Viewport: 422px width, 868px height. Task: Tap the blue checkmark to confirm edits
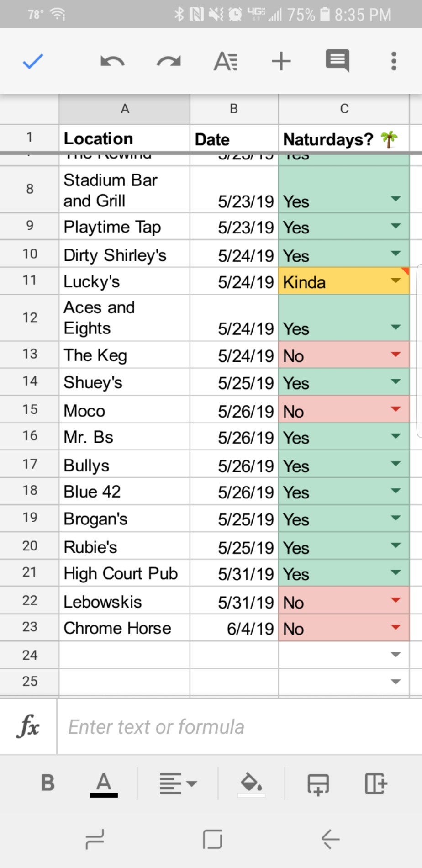tap(33, 61)
